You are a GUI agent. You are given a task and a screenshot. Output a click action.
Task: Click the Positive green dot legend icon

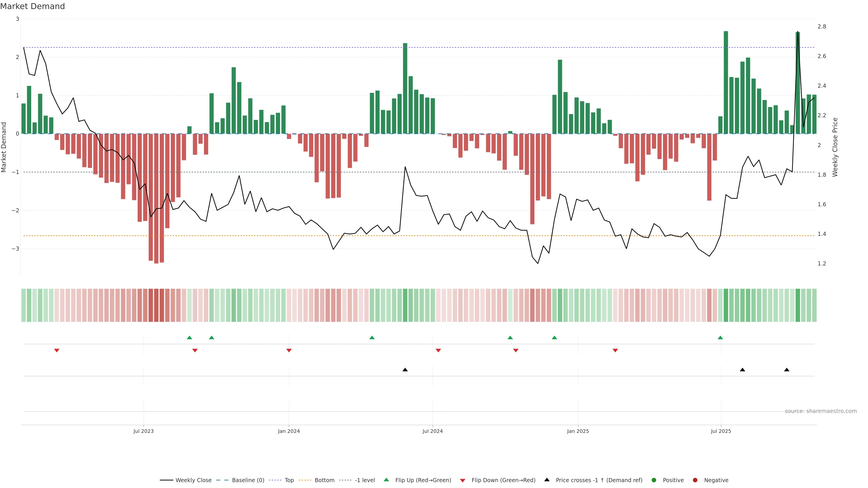pyautogui.click(x=654, y=480)
